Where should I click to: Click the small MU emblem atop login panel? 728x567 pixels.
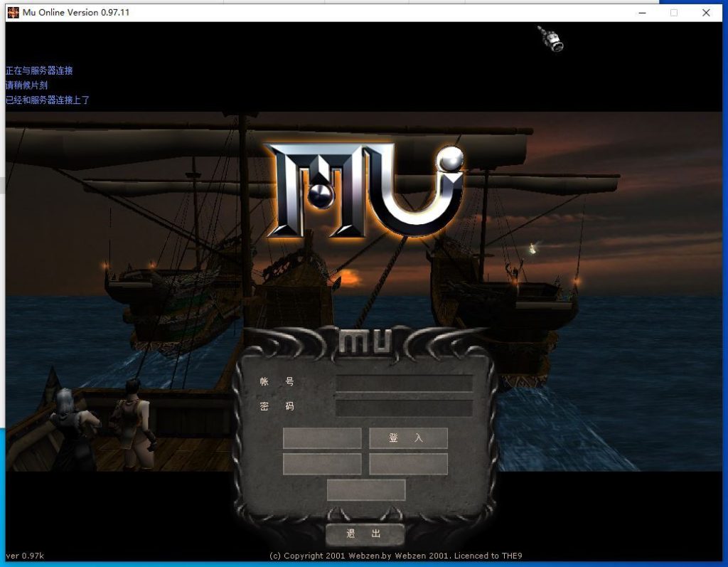[364, 342]
